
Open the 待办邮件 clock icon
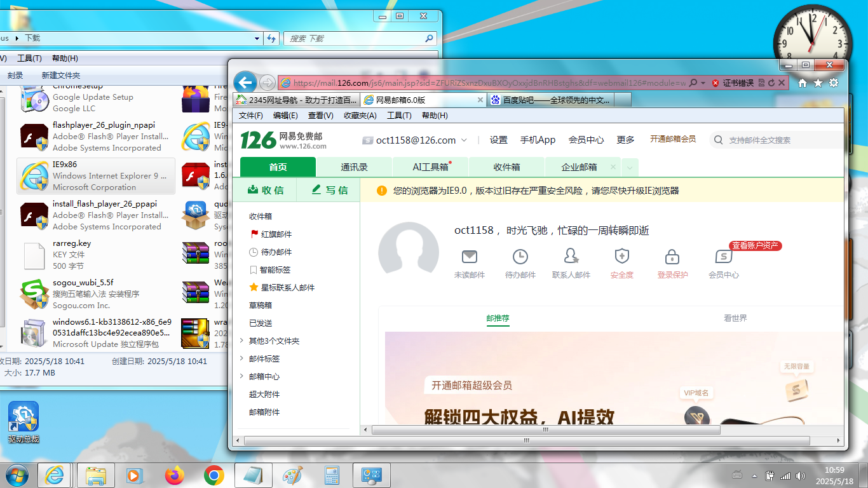click(x=520, y=257)
